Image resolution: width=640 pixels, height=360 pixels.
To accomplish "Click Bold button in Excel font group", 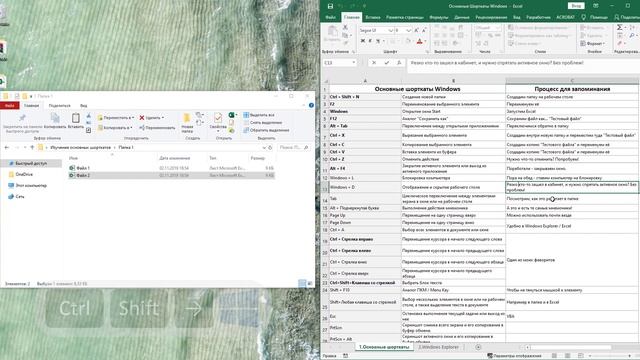I will pos(363,41).
